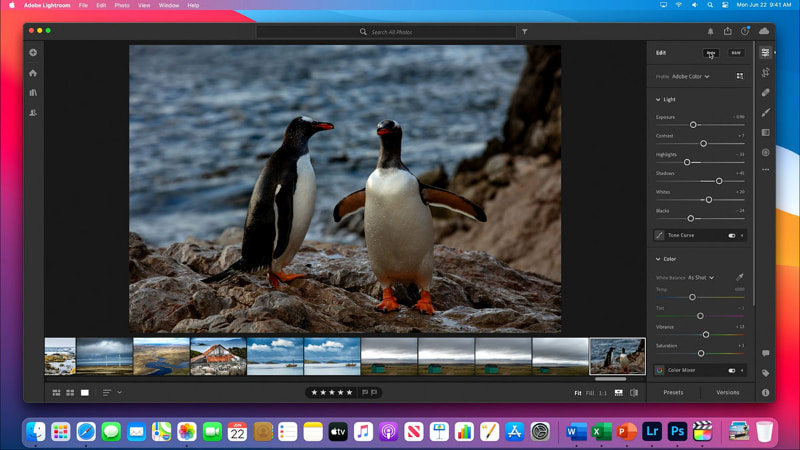Screen dimensions: 800x450
Task: Toggle the Color Mixer switch
Action: (732, 370)
